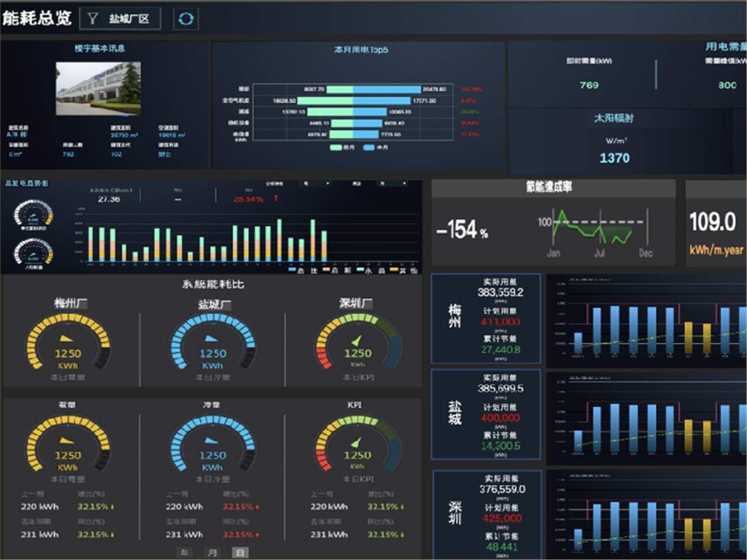Screen dimensions: 747x560
Task: Toggle the 本月 legend series in Top5 chart
Action: pyautogui.click(x=376, y=148)
